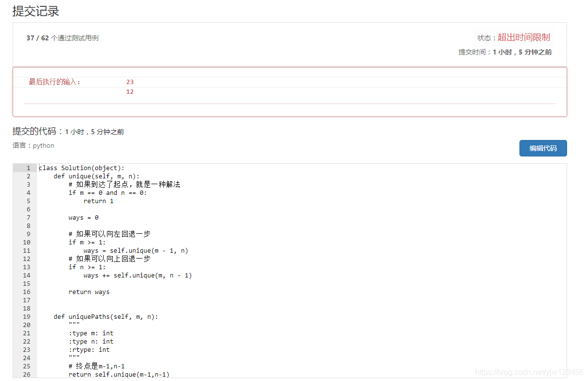588x381 pixels.
Task: Click the 编辑代码 button
Action: (543, 148)
